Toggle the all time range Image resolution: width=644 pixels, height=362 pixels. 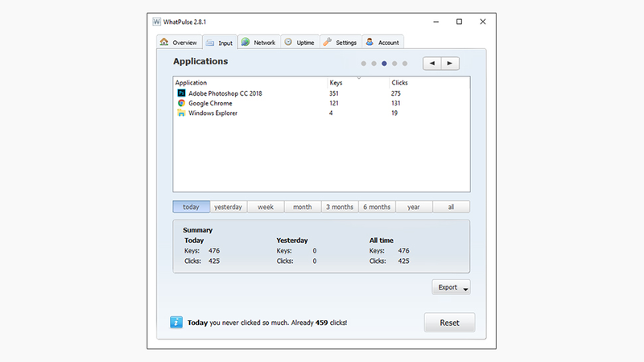click(x=451, y=207)
